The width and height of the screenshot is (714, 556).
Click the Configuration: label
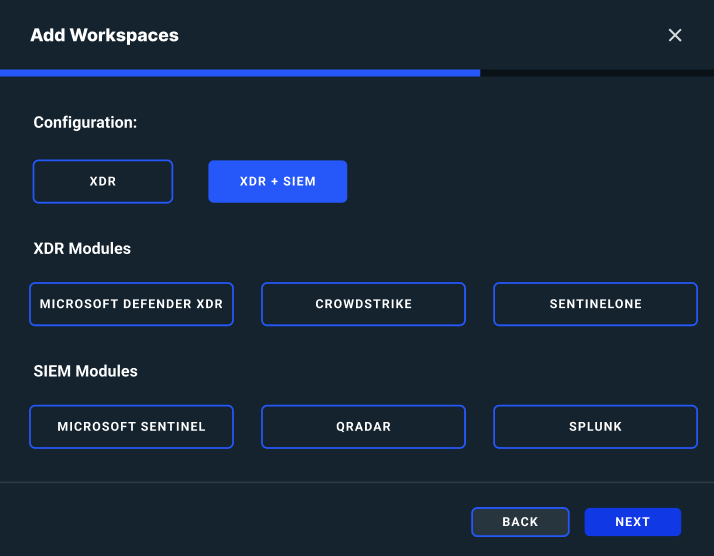point(85,122)
